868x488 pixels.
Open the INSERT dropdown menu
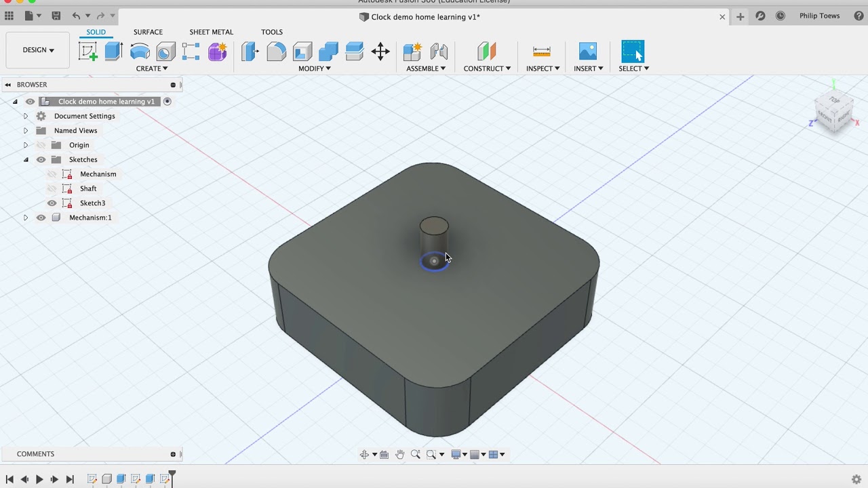coord(588,68)
